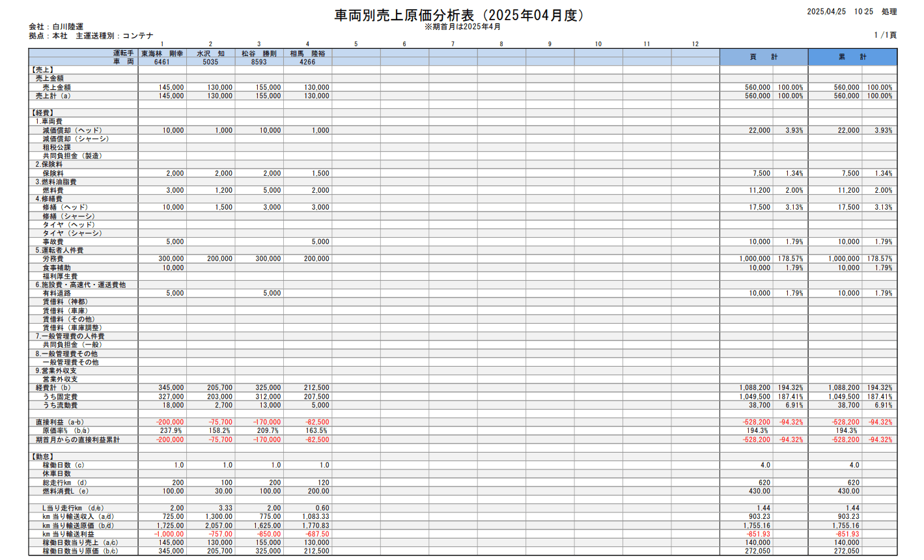Click column number 12 above the table

[x=695, y=44]
